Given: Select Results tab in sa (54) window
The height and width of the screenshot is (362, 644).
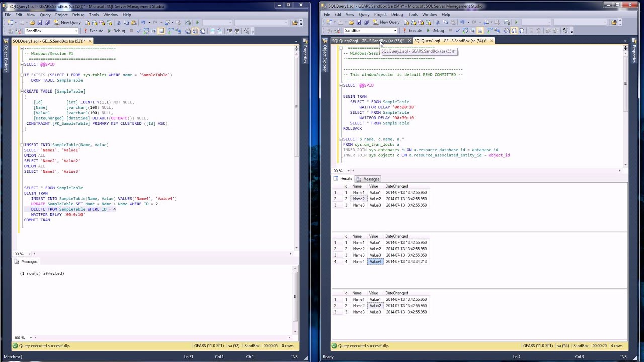Looking at the screenshot, I should click(x=343, y=179).
